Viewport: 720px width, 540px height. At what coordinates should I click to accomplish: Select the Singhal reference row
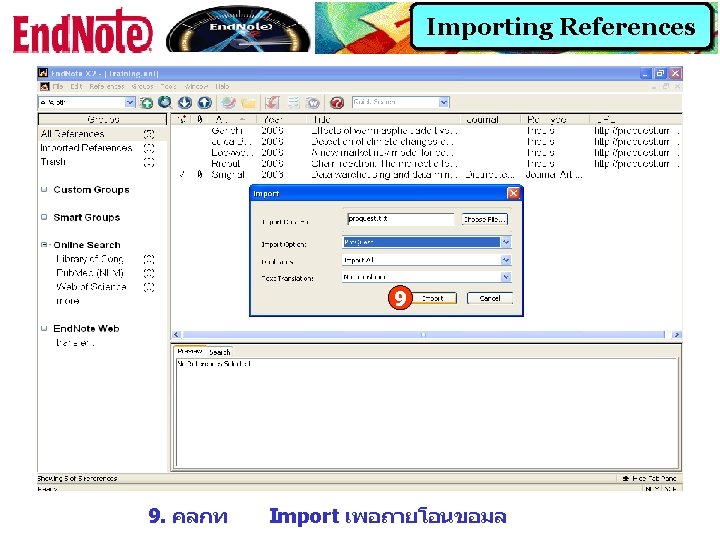[426, 174]
